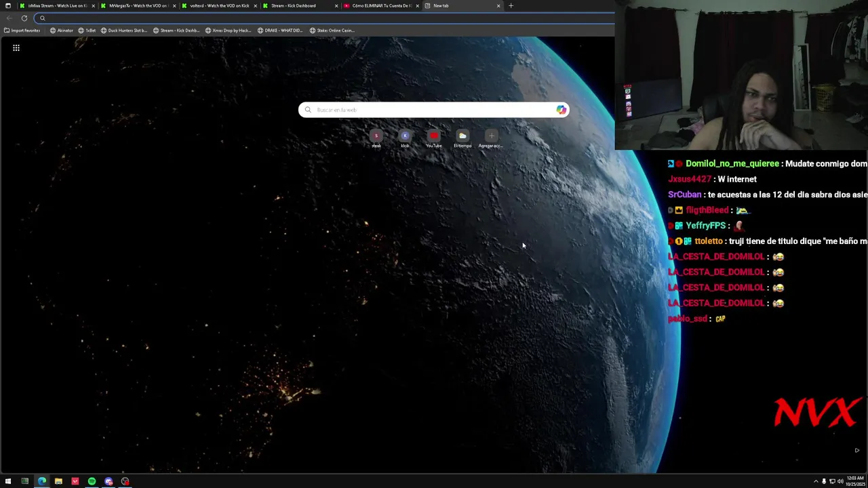This screenshot has height=488, width=868.
Task: Click the small play arrow below NVX logo
Action: [856, 450]
